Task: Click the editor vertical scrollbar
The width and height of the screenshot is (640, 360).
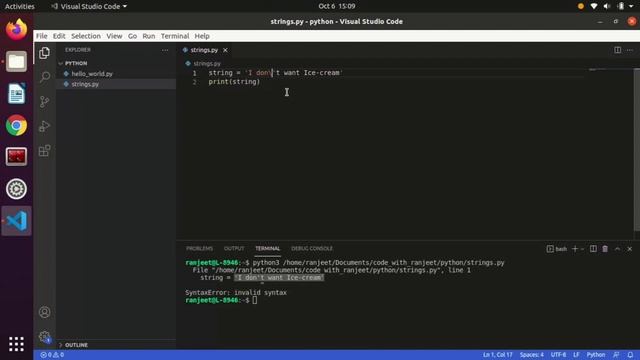Action: click(637, 149)
